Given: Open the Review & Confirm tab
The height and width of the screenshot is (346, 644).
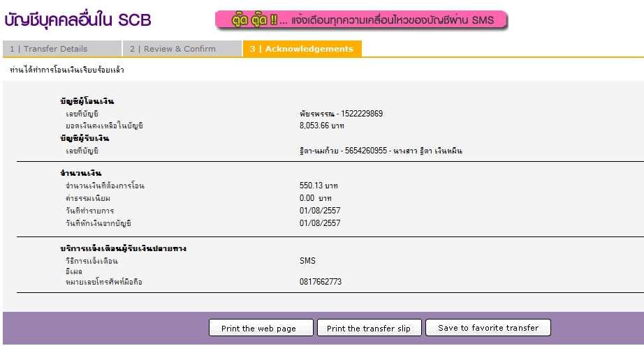Looking at the screenshot, I should 182,49.
